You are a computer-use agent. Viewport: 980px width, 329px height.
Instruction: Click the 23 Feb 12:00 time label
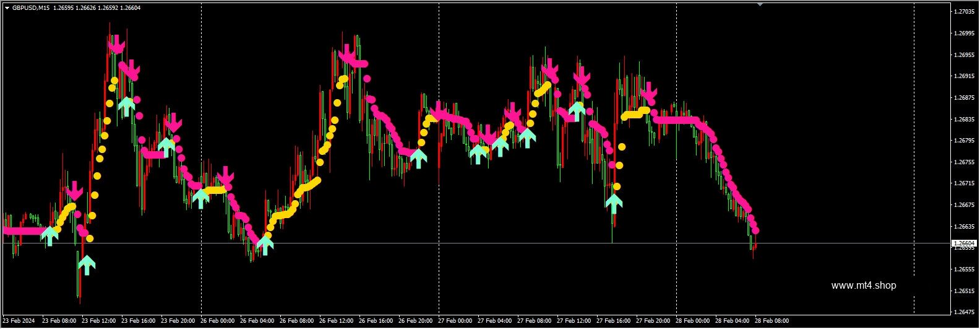(x=99, y=321)
